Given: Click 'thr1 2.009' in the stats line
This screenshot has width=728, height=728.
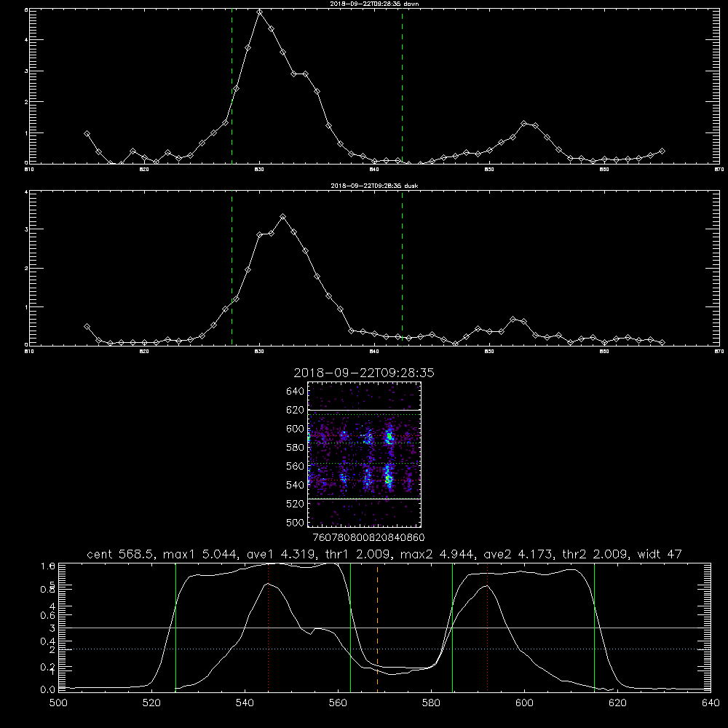Looking at the screenshot, I should 360,554.
